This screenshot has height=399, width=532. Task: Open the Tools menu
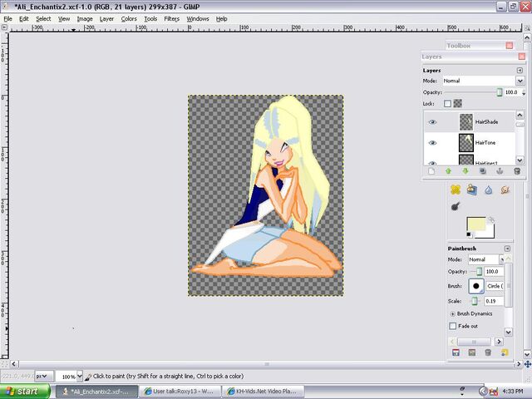[150, 19]
